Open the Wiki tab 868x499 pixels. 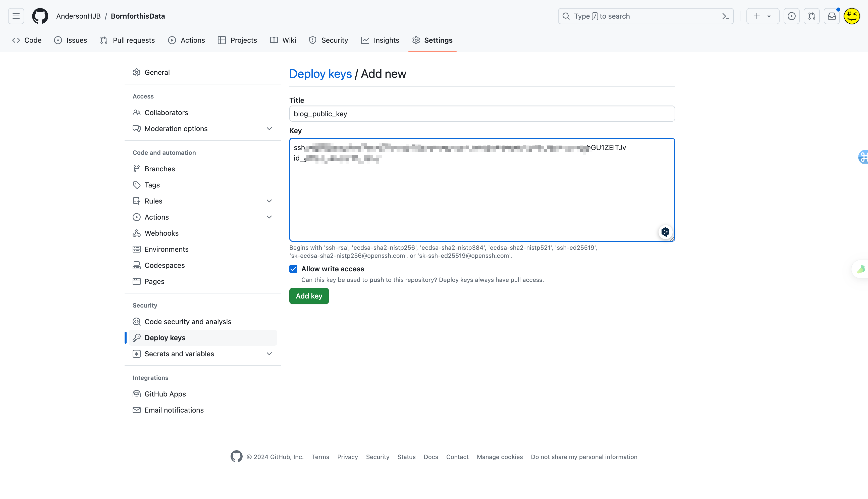coord(283,40)
